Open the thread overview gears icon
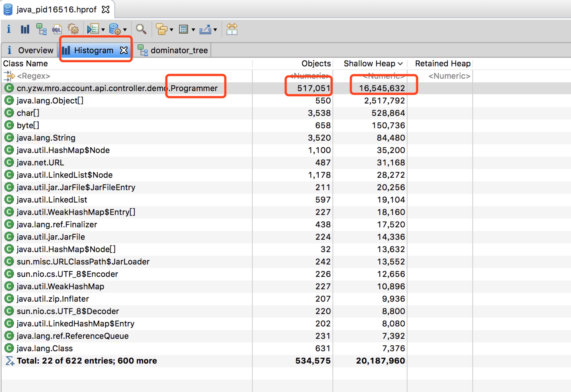571x392 pixels. click(x=73, y=29)
